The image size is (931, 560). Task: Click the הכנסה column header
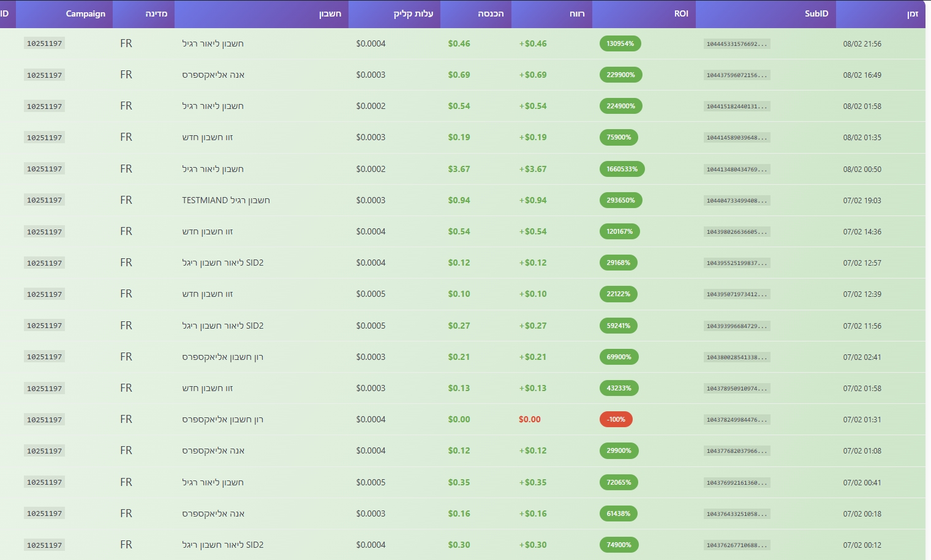coord(490,13)
